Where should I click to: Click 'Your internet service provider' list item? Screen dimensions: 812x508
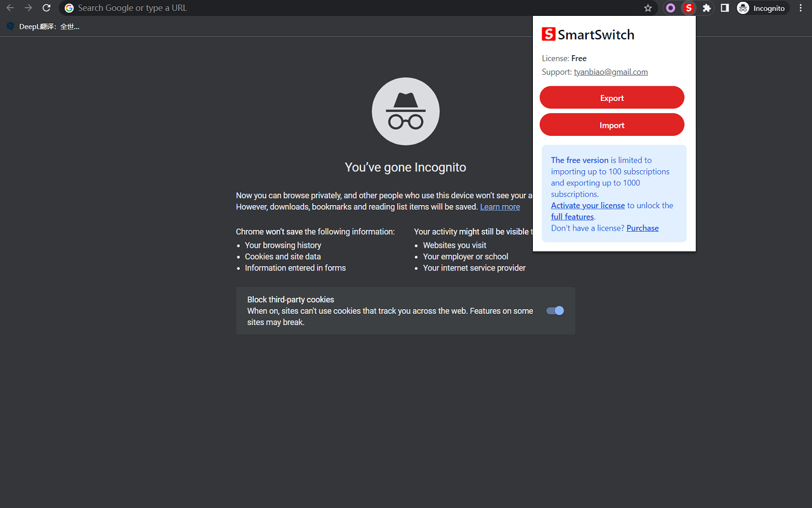coord(475,268)
